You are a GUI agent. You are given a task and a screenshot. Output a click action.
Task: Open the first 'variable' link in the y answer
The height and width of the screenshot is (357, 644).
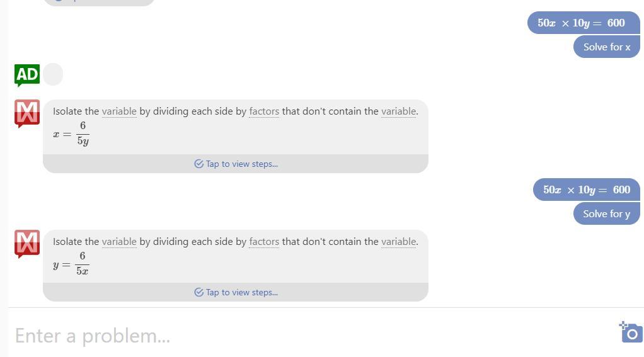(119, 242)
